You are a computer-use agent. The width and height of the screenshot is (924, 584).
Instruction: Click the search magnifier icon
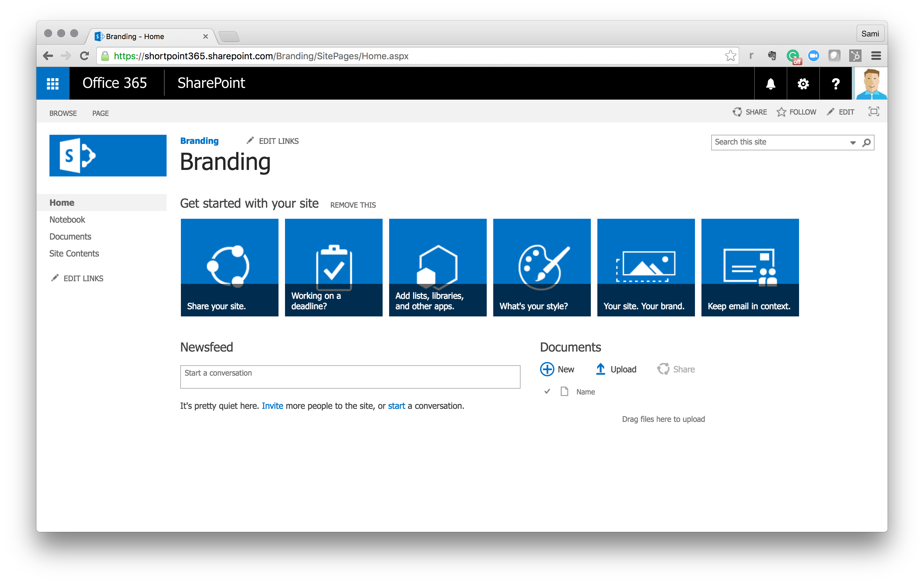click(x=866, y=143)
